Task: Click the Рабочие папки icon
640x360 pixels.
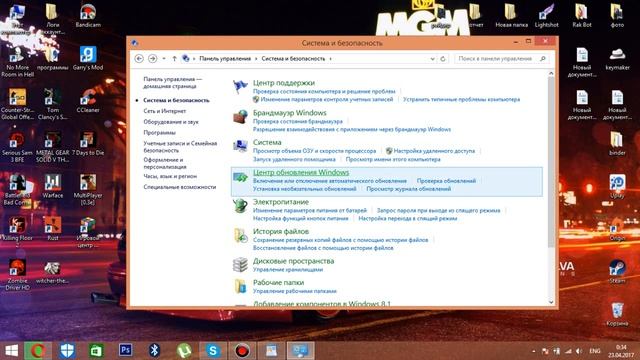Action: click(x=240, y=286)
